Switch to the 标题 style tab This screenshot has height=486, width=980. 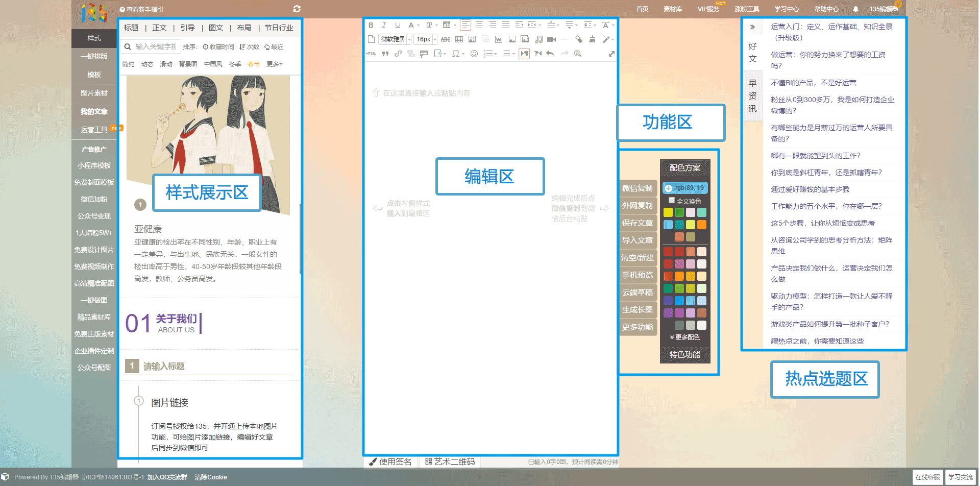point(131,28)
